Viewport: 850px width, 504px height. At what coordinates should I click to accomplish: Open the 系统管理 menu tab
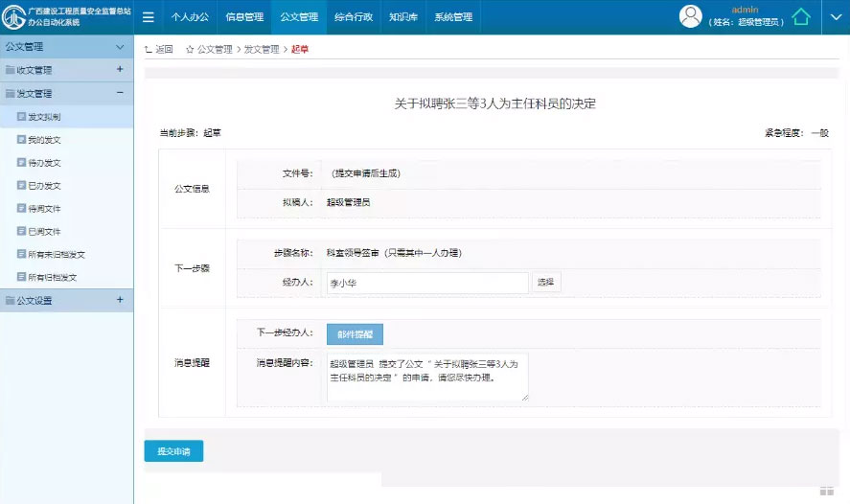pyautogui.click(x=452, y=17)
